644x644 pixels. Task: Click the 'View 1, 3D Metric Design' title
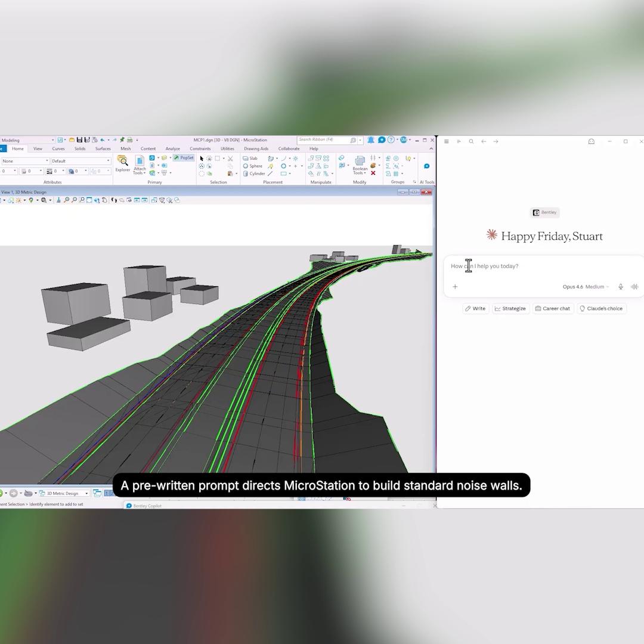[x=24, y=192]
